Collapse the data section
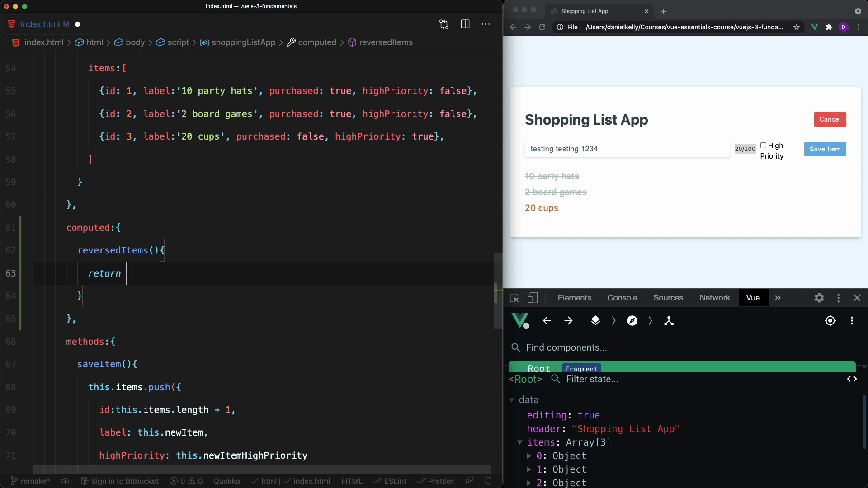 [512, 400]
